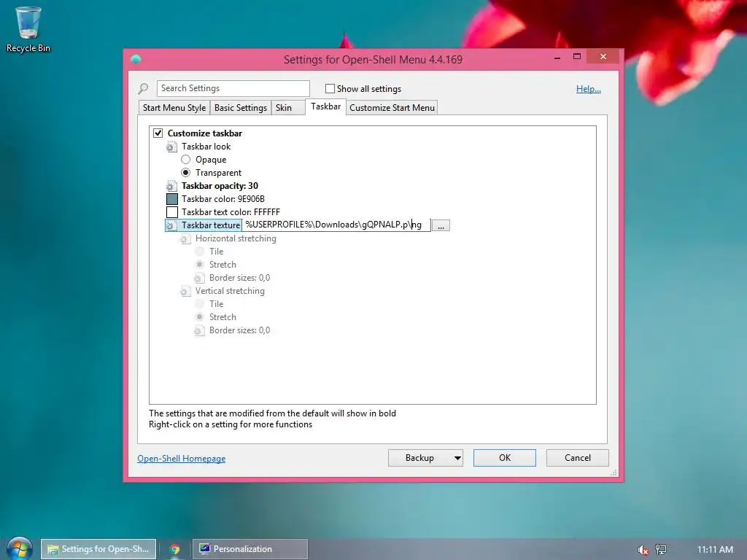Select Tile under Vertical stretching
This screenshot has height=560, width=747.
tap(200, 304)
